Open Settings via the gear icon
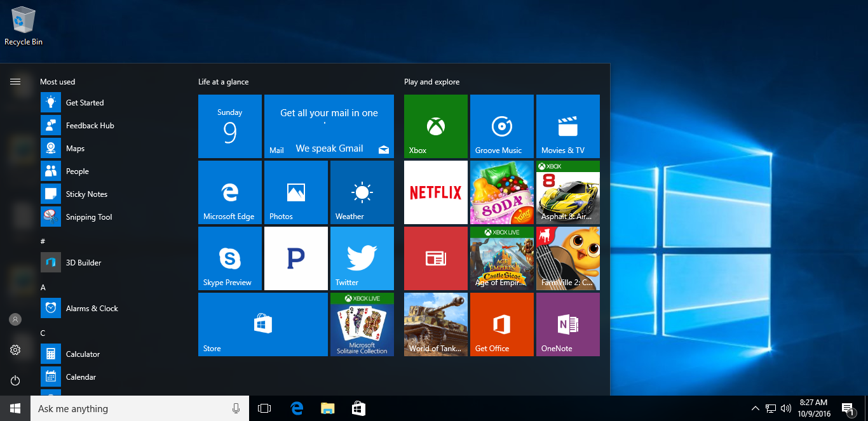This screenshot has width=868, height=421. [15, 350]
